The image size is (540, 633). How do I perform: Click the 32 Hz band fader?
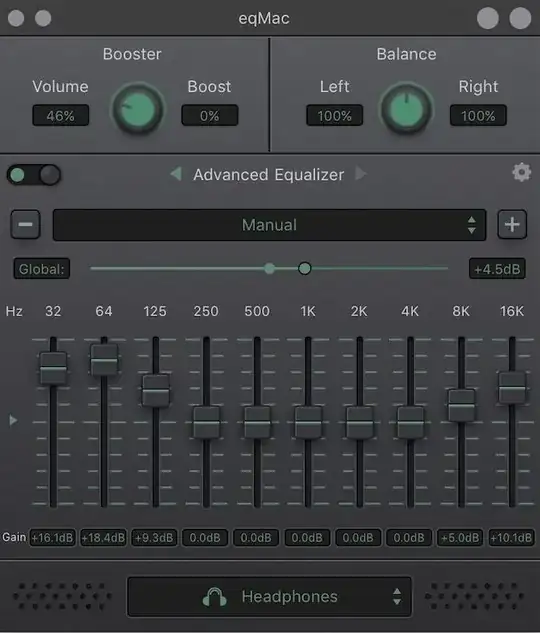(53, 368)
